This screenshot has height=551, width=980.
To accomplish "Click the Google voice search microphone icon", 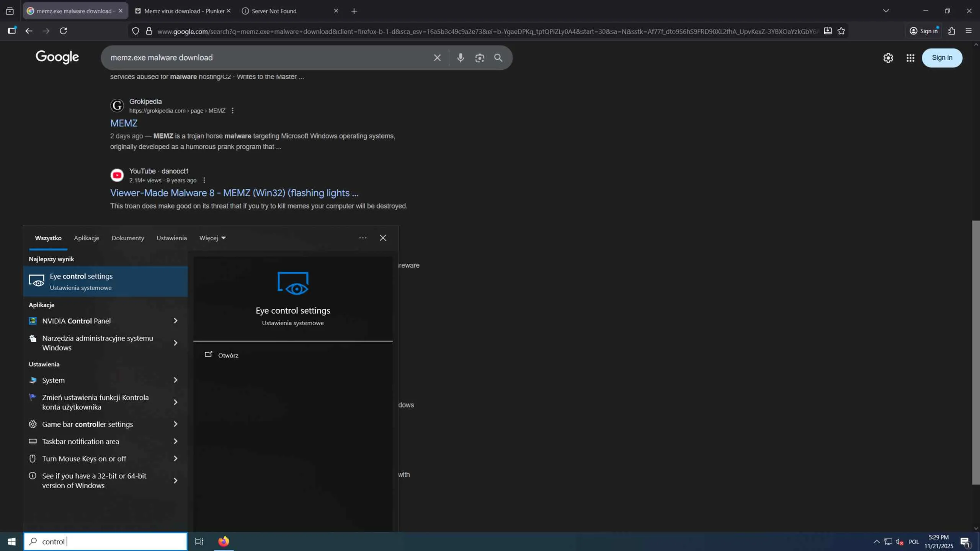I will pyautogui.click(x=461, y=58).
